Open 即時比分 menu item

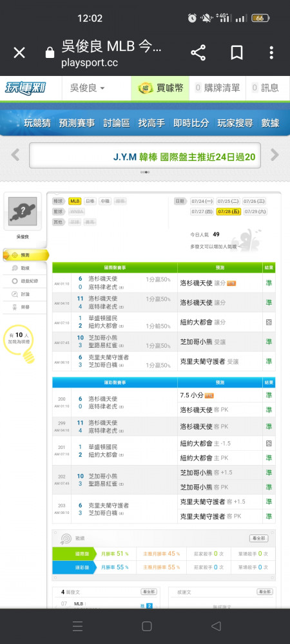tap(191, 123)
